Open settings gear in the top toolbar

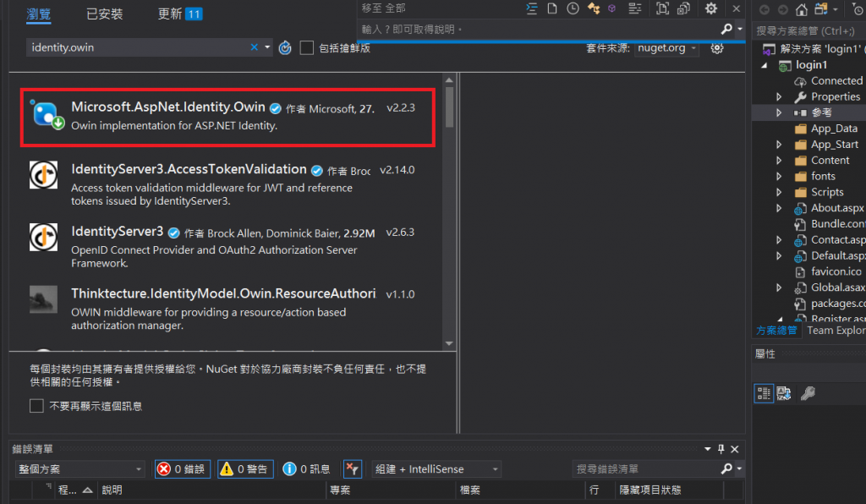[x=710, y=8]
